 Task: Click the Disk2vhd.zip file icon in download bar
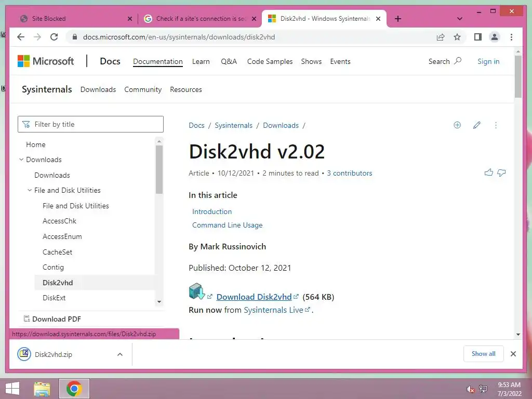click(24, 354)
